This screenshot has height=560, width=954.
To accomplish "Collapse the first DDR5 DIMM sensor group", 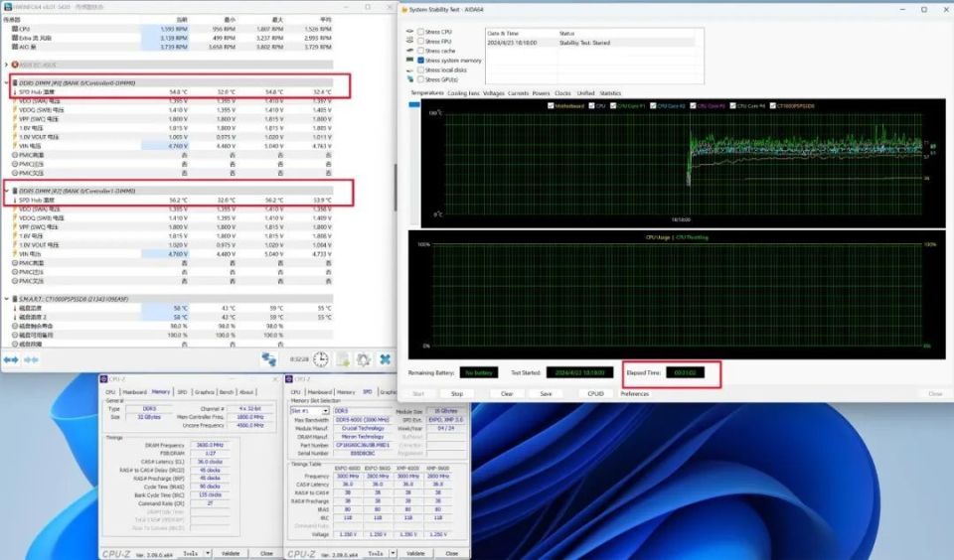I will pyautogui.click(x=7, y=82).
